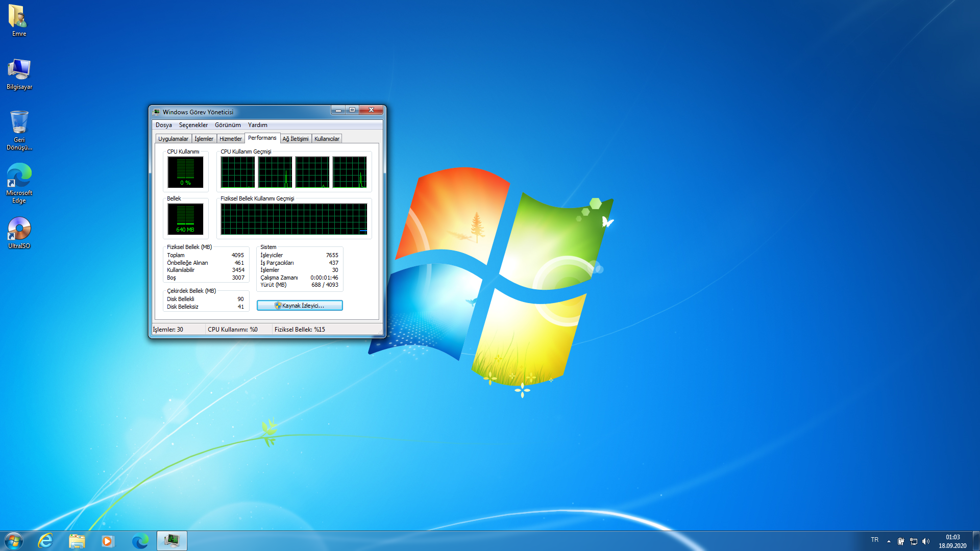Close the Windows Görev Yöneticisi window
Image resolution: width=980 pixels, height=551 pixels.
pyautogui.click(x=371, y=110)
